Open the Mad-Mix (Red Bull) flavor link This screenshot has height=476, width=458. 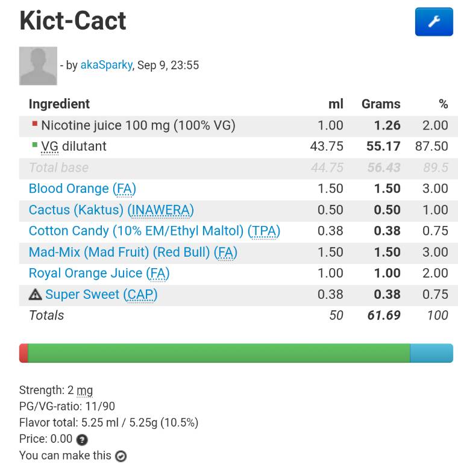click(133, 252)
